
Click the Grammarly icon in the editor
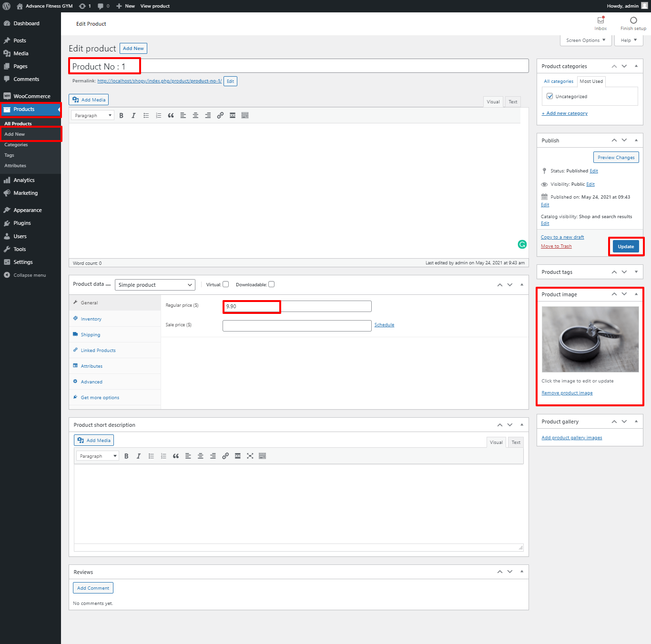pos(522,244)
